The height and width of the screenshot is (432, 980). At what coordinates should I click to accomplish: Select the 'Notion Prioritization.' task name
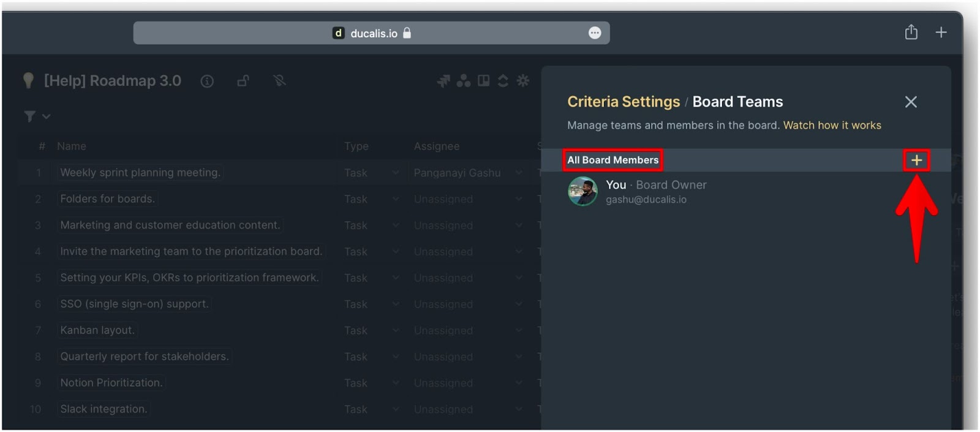pos(111,383)
